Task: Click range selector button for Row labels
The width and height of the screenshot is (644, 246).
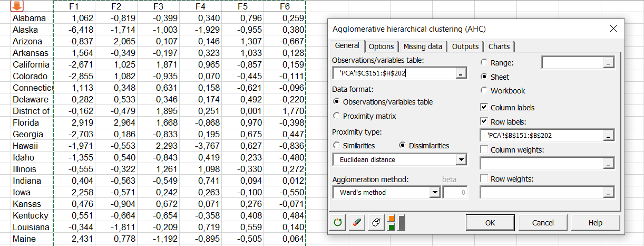Action: point(609,136)
